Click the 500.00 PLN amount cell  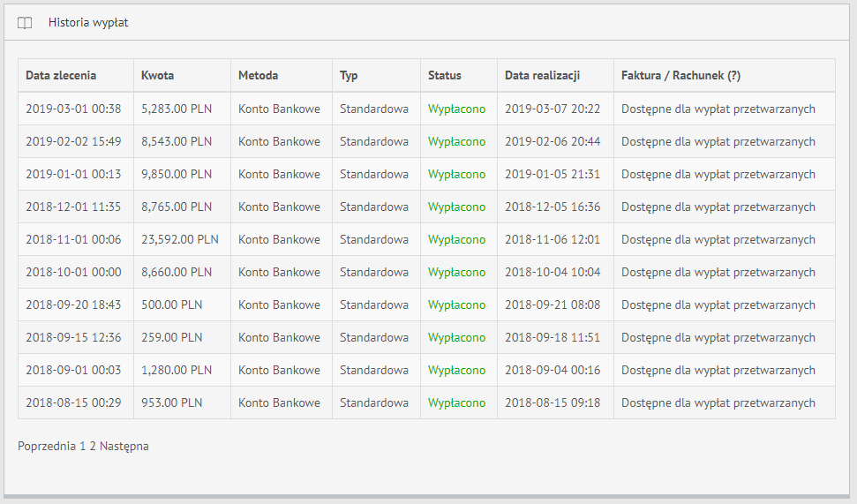171,305
